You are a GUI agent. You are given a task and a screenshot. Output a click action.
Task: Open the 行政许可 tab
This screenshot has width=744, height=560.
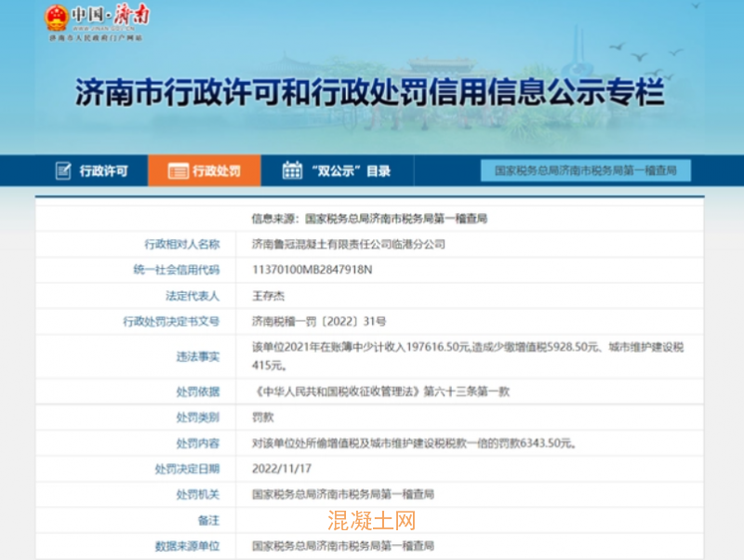click(x=103, y=171)
